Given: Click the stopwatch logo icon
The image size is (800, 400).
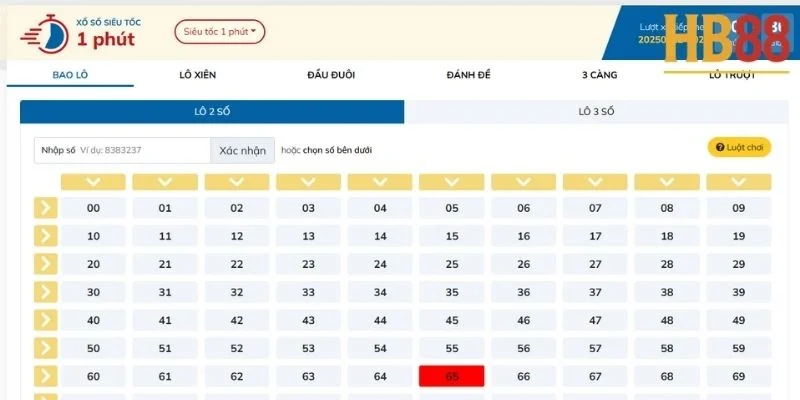Looking at the screenshot, I should click(x=45, y=34).
